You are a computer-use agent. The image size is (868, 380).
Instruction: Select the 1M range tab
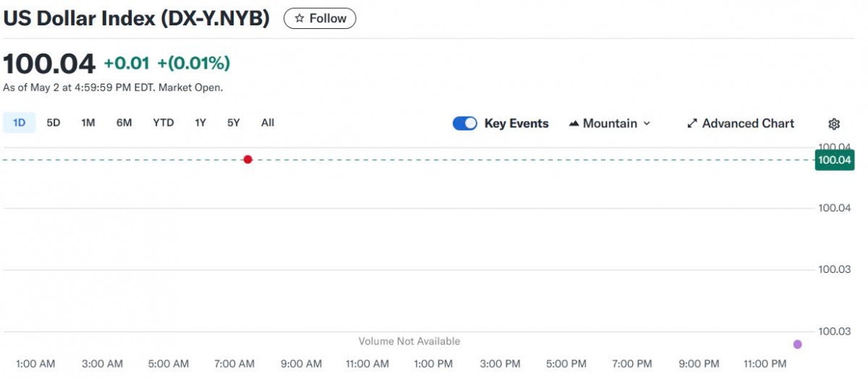[x=88, y=123]
